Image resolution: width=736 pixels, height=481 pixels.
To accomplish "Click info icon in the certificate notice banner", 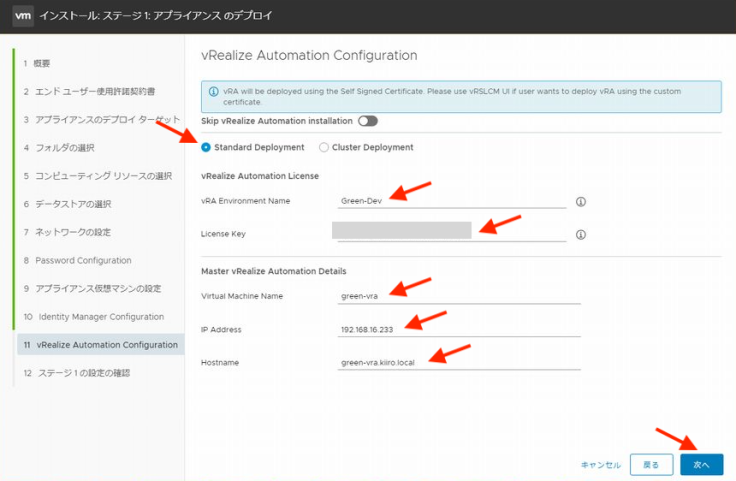I will pyautogui.click(x=213, y=92).
